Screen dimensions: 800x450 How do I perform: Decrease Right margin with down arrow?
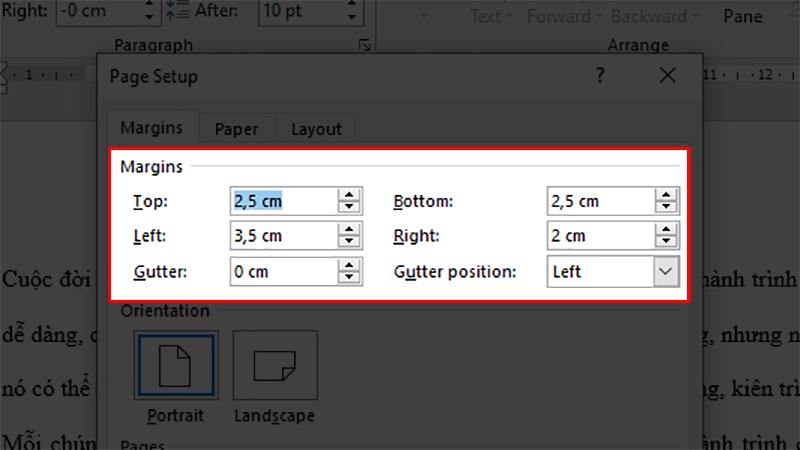click(x=666, y=243)
